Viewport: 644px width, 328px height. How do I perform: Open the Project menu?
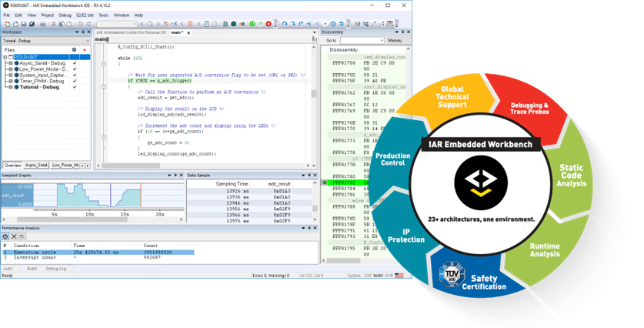click(47, 15)
